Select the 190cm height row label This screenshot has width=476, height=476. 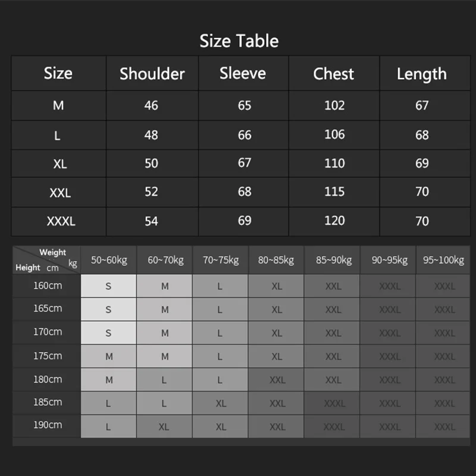tap(48, 425)
